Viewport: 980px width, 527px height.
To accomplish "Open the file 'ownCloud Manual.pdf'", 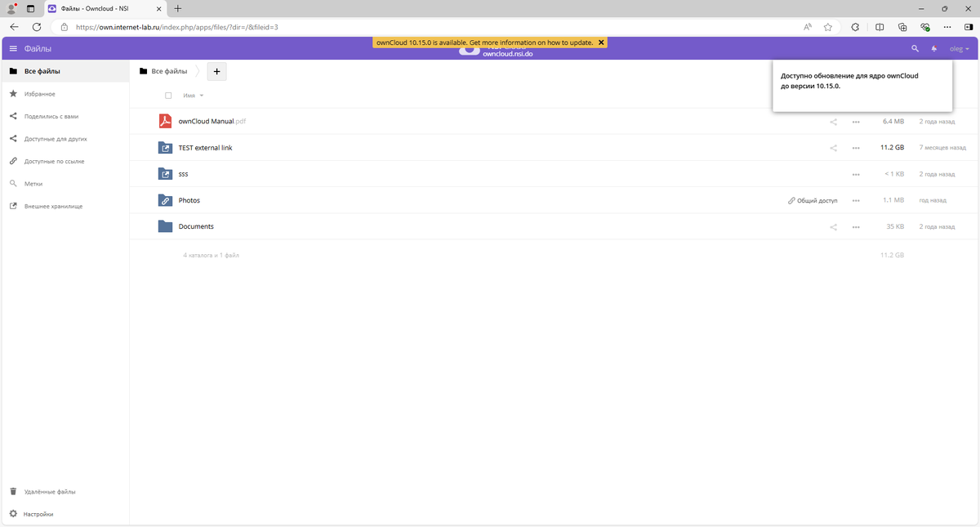I will point(212,122).
